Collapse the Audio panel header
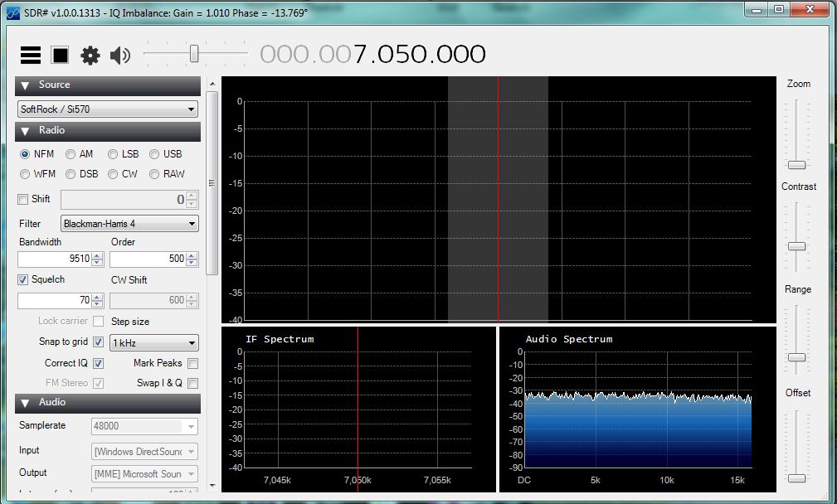Screen dimensions: 837x504 (108, 403)
